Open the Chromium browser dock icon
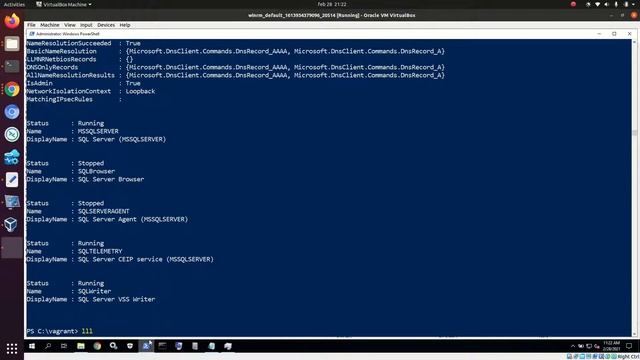Screen dimensions: 640x360 [12, 112]
